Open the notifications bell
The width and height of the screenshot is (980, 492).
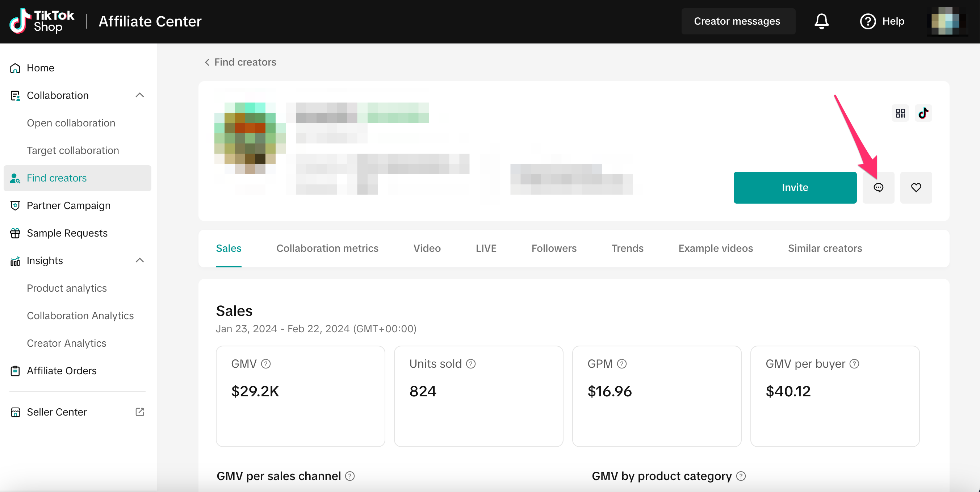pos(821,21)
